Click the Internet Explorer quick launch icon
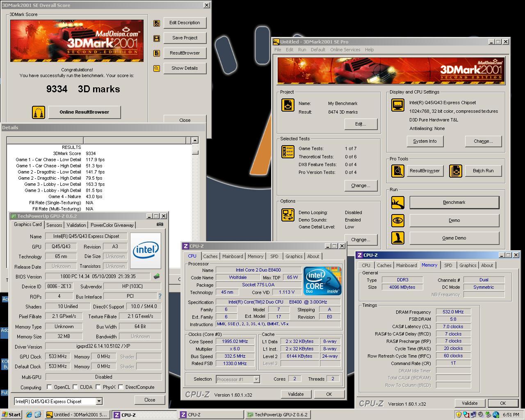 [x=29, y=415]
